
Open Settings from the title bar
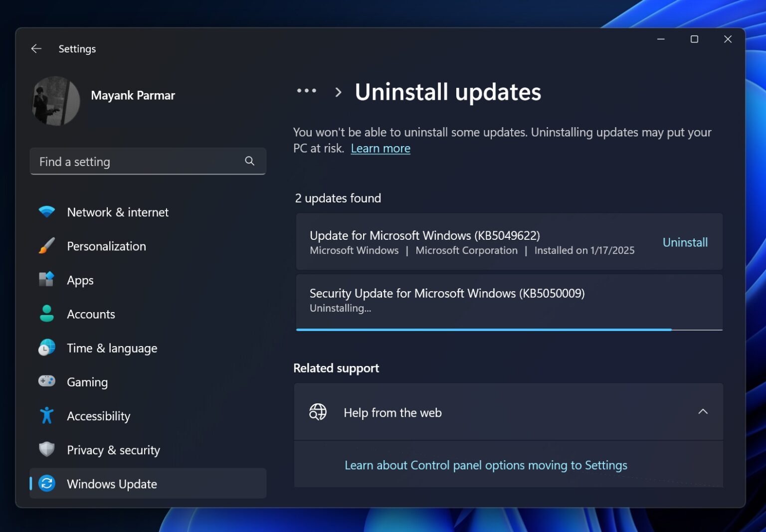pos(77,48)
